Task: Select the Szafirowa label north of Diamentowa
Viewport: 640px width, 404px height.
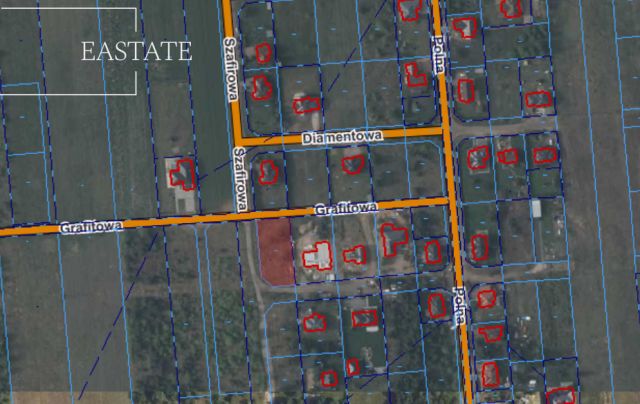Action: click(231, 69)
